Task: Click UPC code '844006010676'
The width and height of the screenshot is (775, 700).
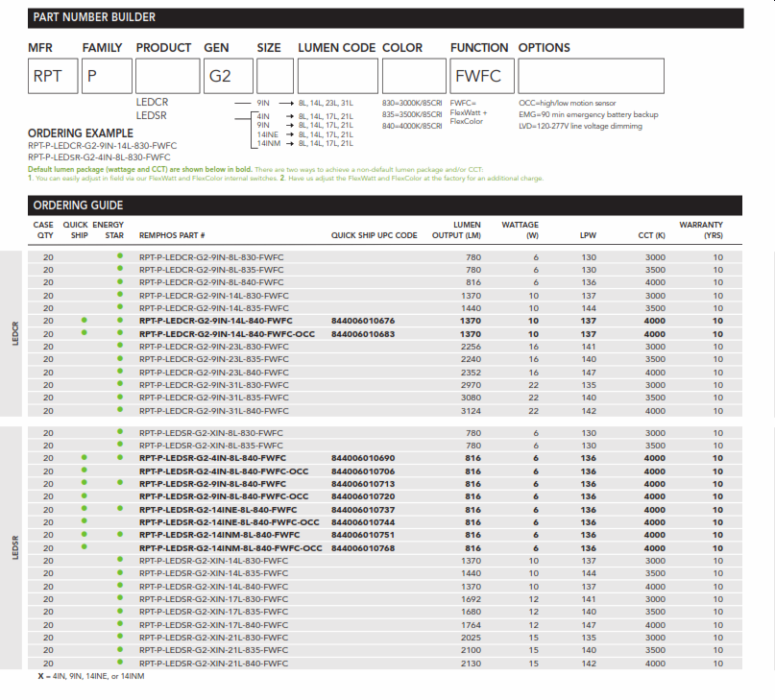Action: (363, 321)
